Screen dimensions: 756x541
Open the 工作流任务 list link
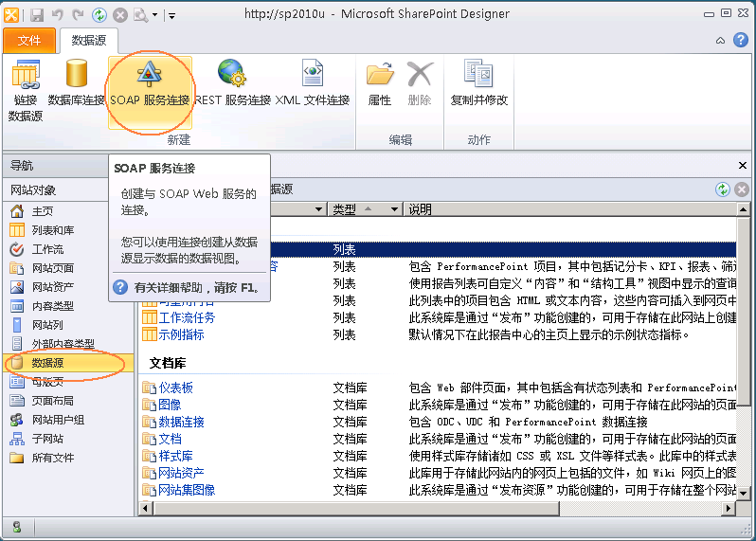(x=187, y=317)
